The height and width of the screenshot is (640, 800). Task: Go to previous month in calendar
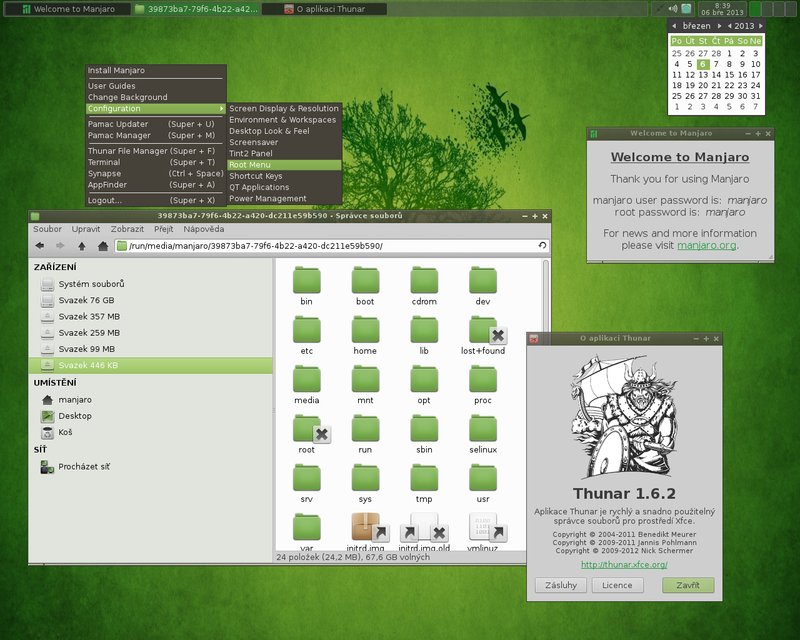(x=674, y=26)
